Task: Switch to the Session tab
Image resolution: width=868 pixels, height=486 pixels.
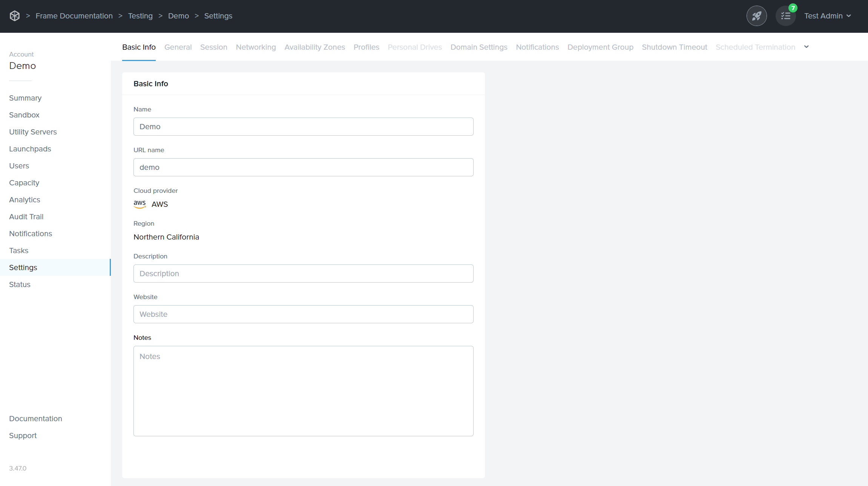Action: point(213,47)
